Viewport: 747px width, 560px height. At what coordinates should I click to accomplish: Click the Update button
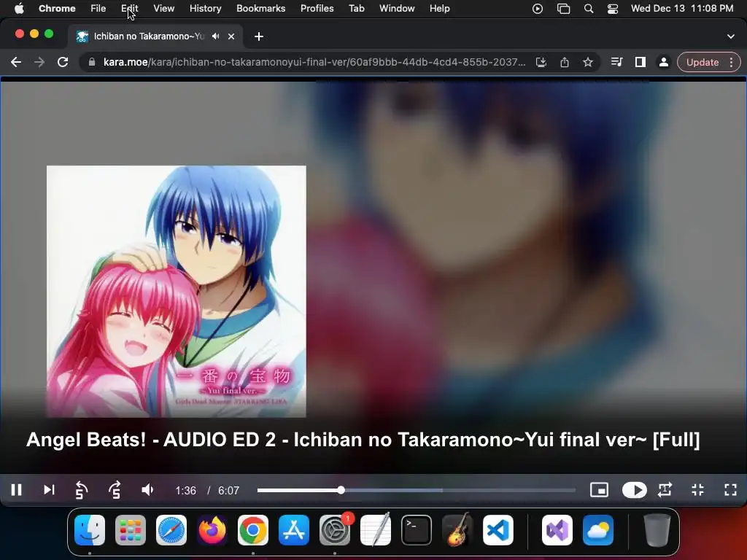pyautogui.click(x=703, y=62)
